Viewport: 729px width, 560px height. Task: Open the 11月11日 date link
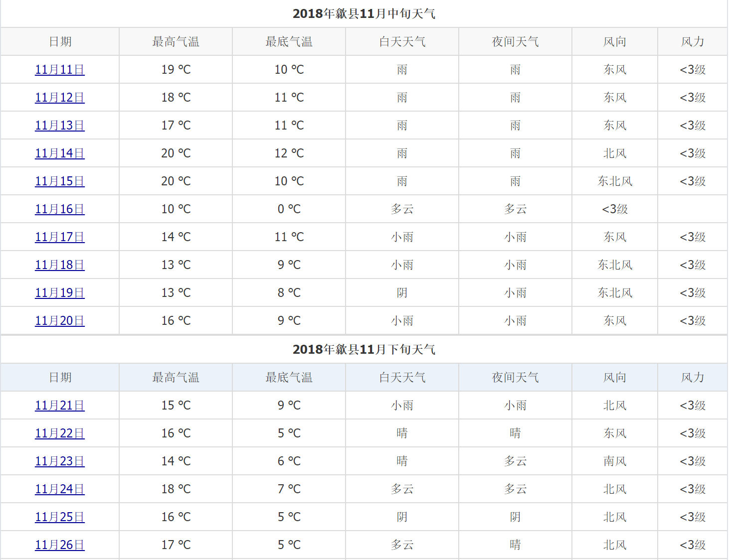pyautogui.click(x=60, y=70)
